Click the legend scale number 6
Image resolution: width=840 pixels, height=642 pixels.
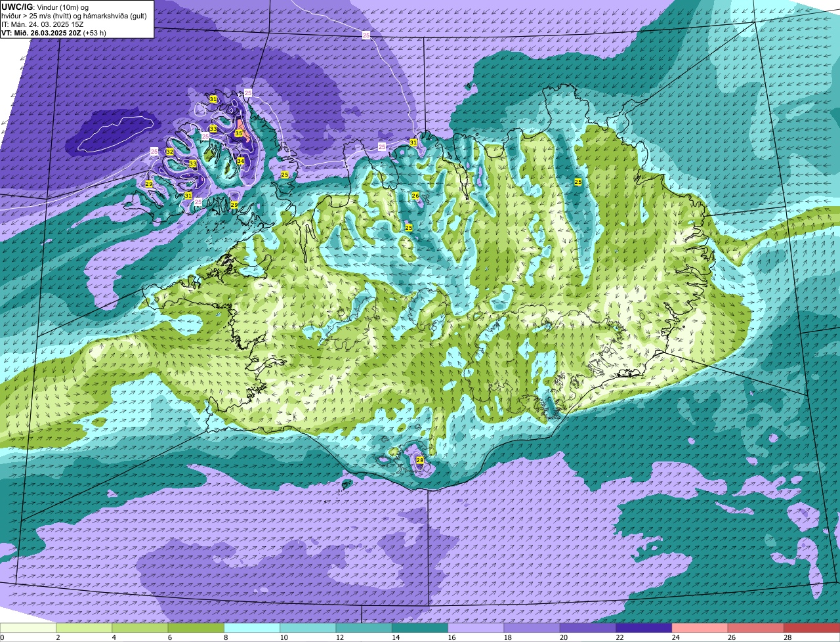169,637
